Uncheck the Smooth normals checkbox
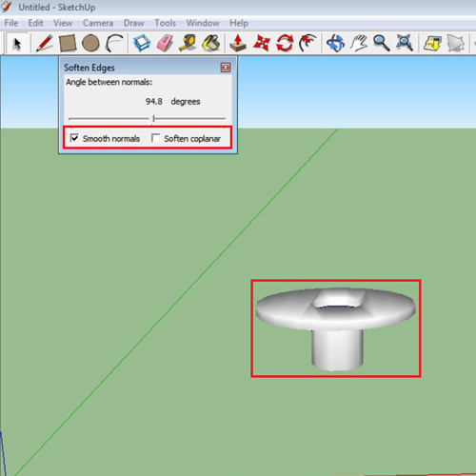Viewport: 476px width, 476px height. click(74, 138)
